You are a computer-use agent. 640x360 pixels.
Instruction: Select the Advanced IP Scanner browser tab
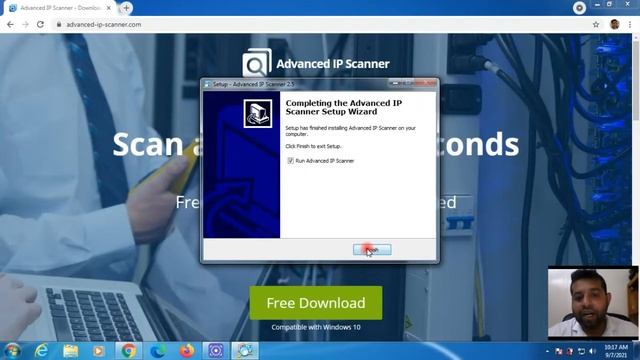tap(59, 8)
